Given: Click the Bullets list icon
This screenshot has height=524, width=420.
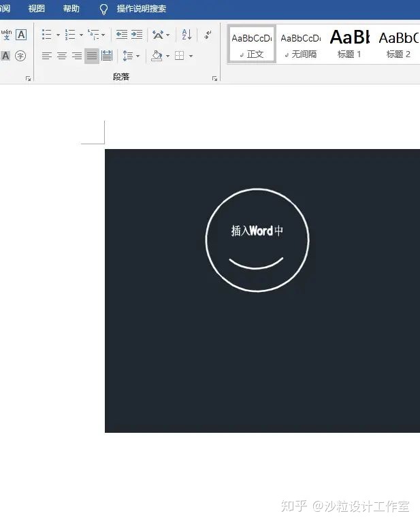Looking at the screenshot, I should 46,35.
